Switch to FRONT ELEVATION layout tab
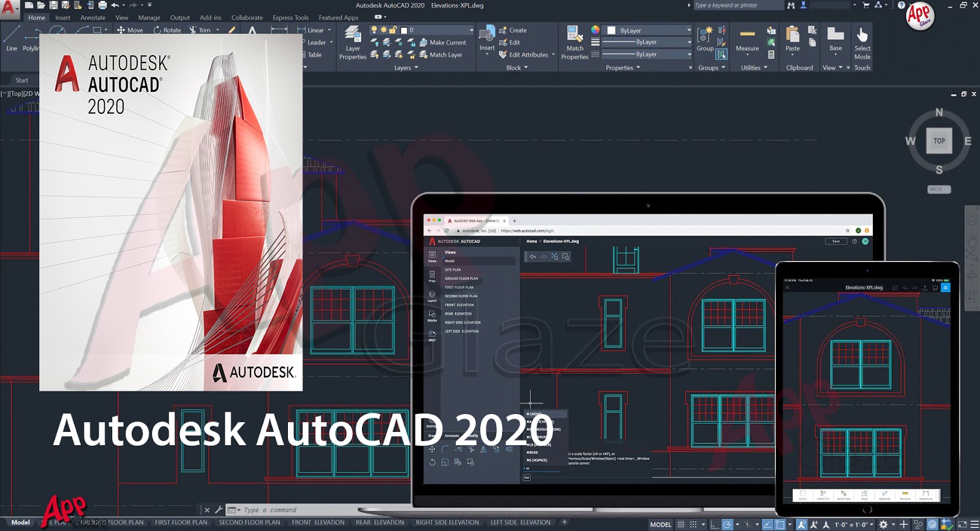This screenshot has height=531, width=980. 318,522
